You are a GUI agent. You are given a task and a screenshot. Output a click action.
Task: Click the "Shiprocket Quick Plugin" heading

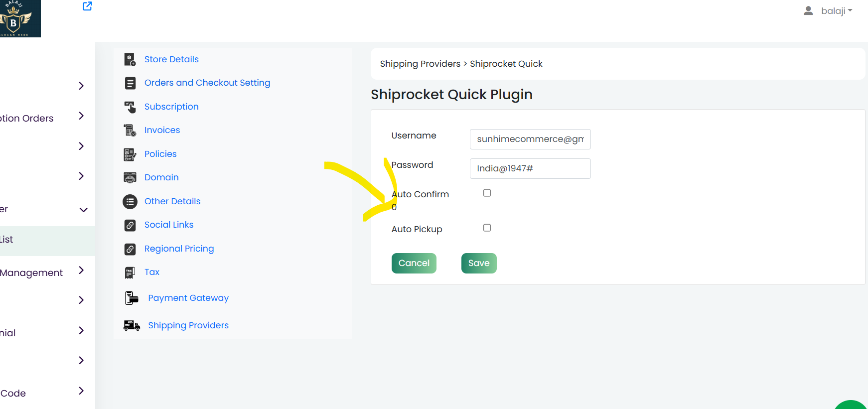[x=451, y=95]
